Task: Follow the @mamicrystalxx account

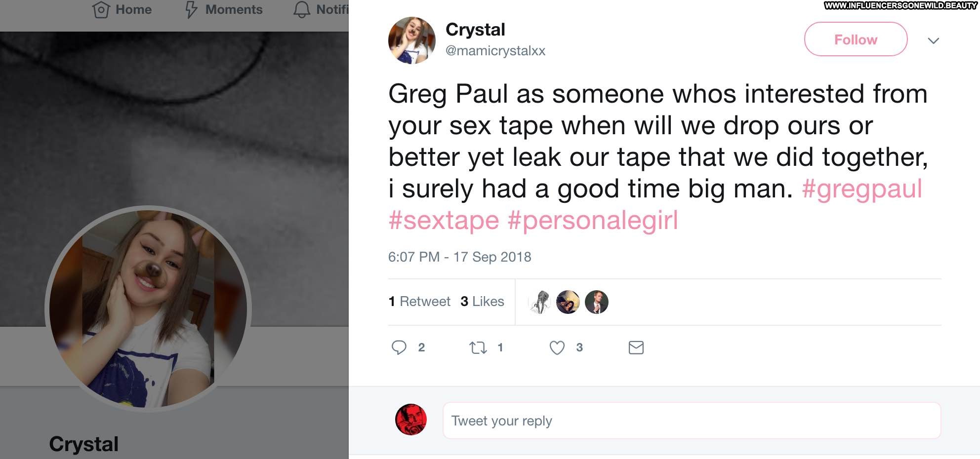Action: click(x=855, y=39)
